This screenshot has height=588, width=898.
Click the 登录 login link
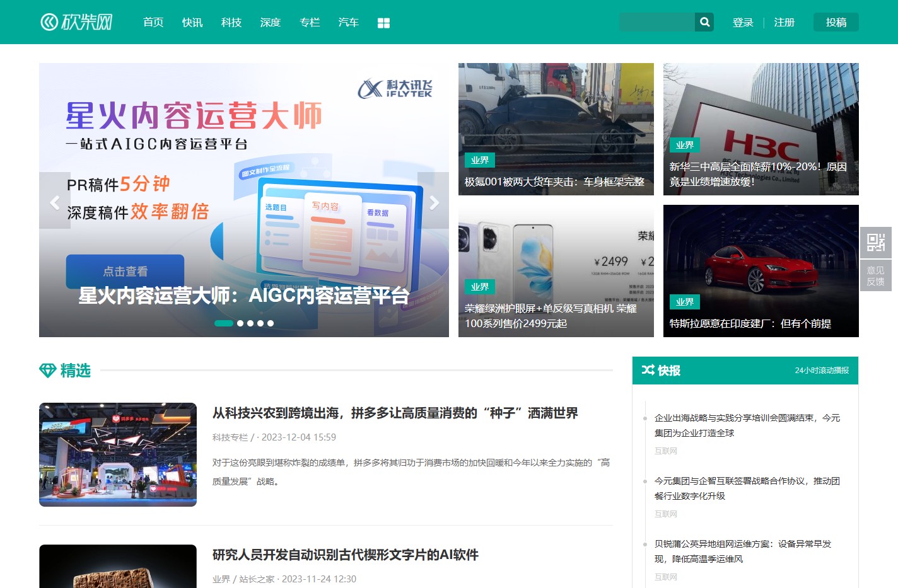[x=743, y=22]
